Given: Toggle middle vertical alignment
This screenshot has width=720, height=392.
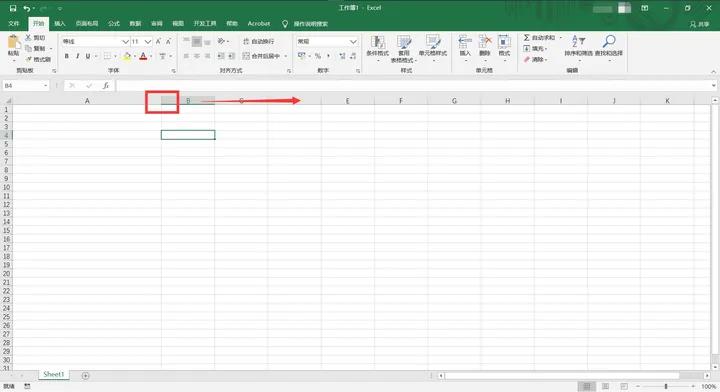Looking at the screenshot, I should (x=197, y=41).
